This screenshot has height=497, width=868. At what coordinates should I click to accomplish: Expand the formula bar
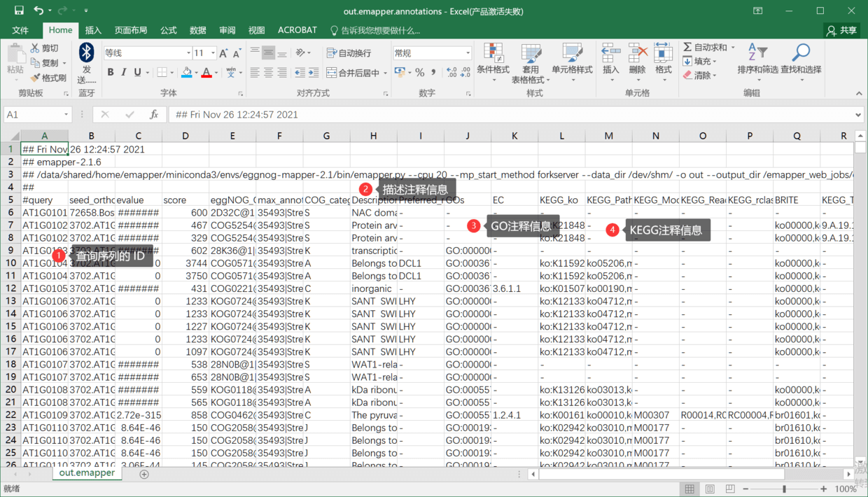click(x=859, y=114)
